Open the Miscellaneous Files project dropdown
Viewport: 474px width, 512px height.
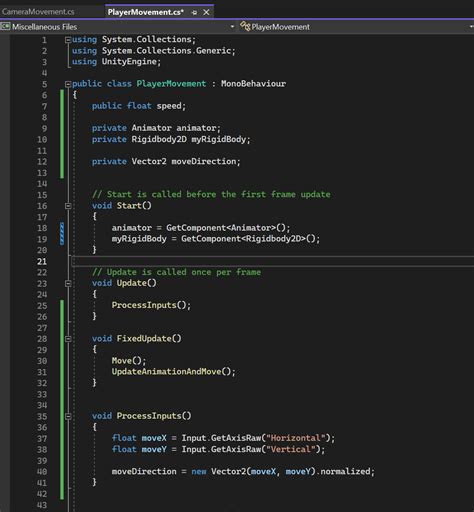pos(232,27)
